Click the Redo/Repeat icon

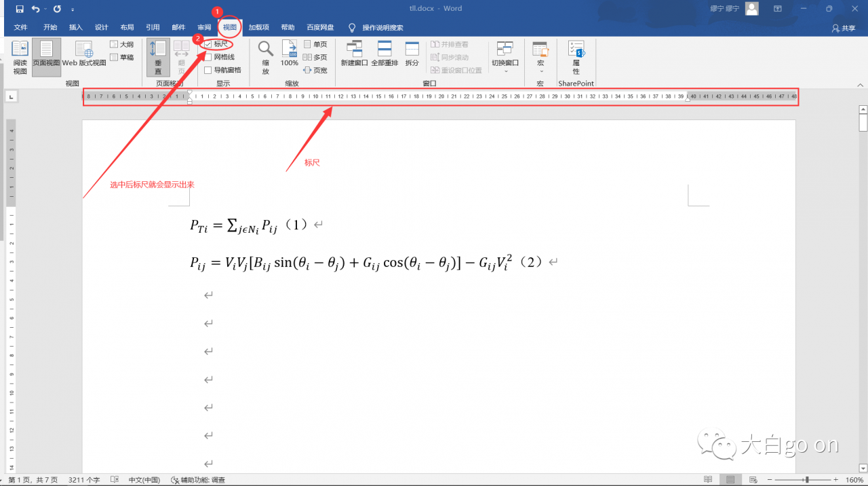[x=57, y=9]
